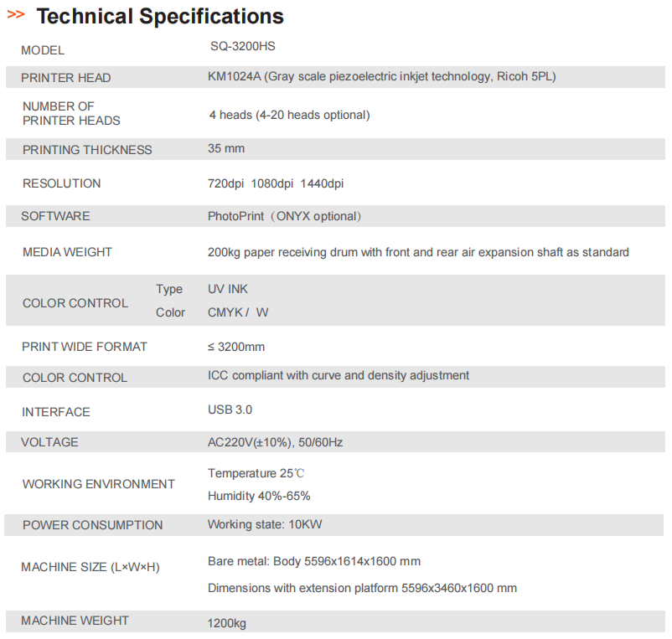Select the model number SQ-3200HS
The image size is (672, 639).
pyautogui.click(x=243, y=47)
